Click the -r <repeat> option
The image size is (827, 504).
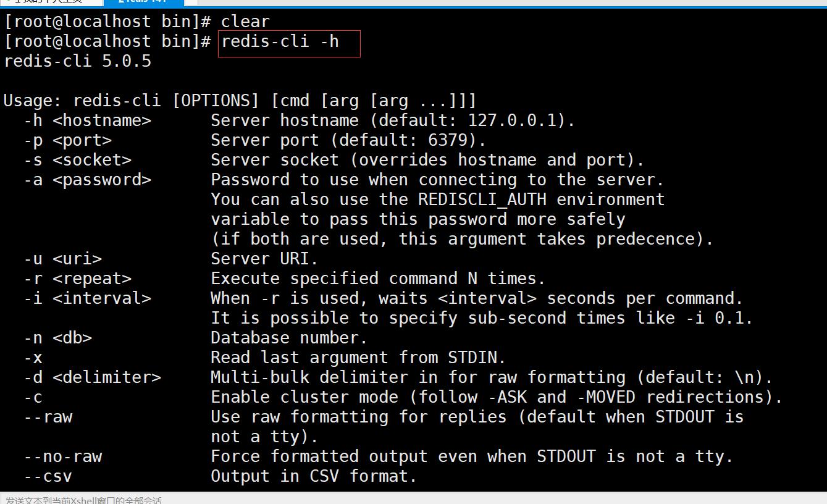[x=78, y=279]
